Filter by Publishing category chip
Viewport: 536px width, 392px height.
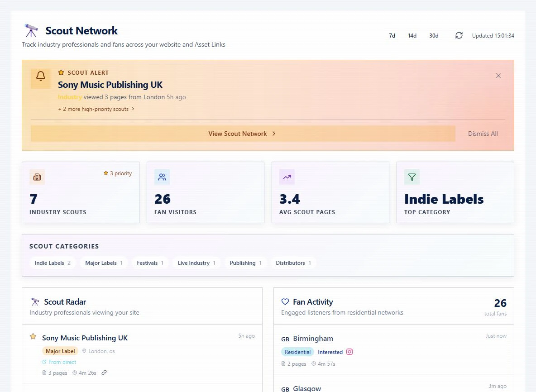coord(245,263)
